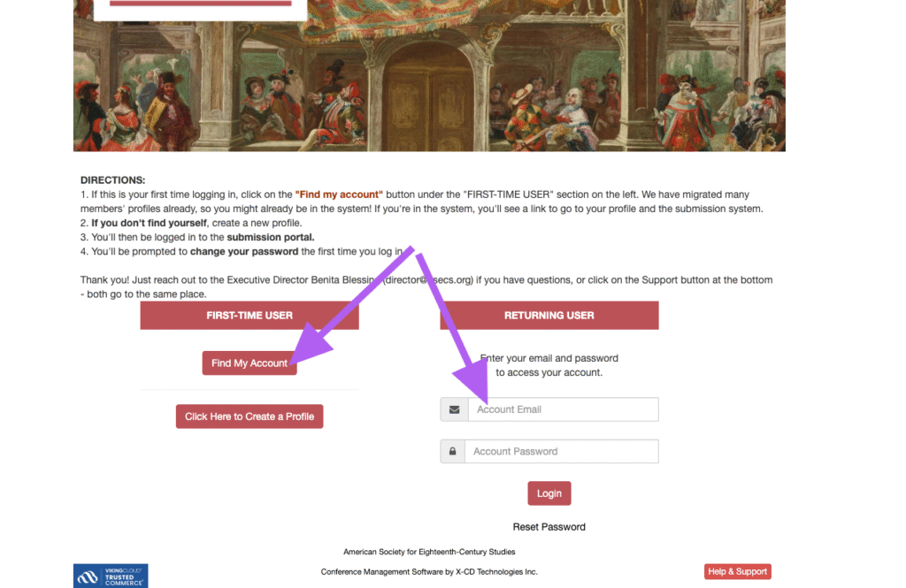
Task: Select the FIRST-TIME USER header bar
Action: click(x=249, y=316)
